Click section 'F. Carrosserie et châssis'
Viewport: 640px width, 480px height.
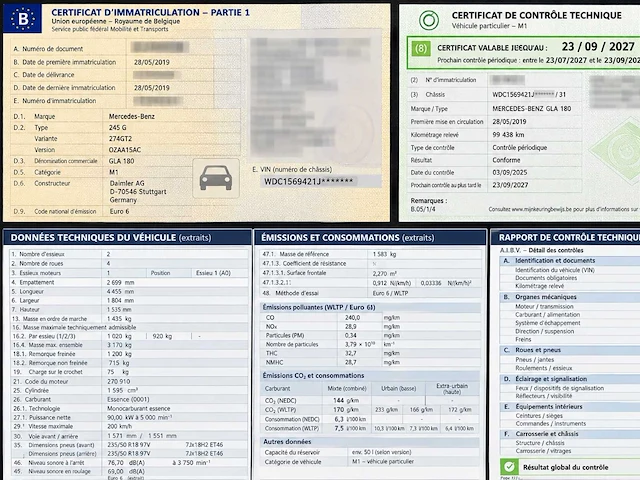pyautogui.click(x=541, y=434)
